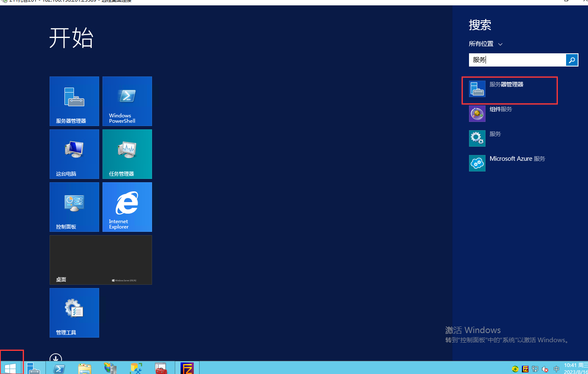Click the Windows Start button in the taskbar
Screen dimensions: 588x374
(x=10, y=368)
